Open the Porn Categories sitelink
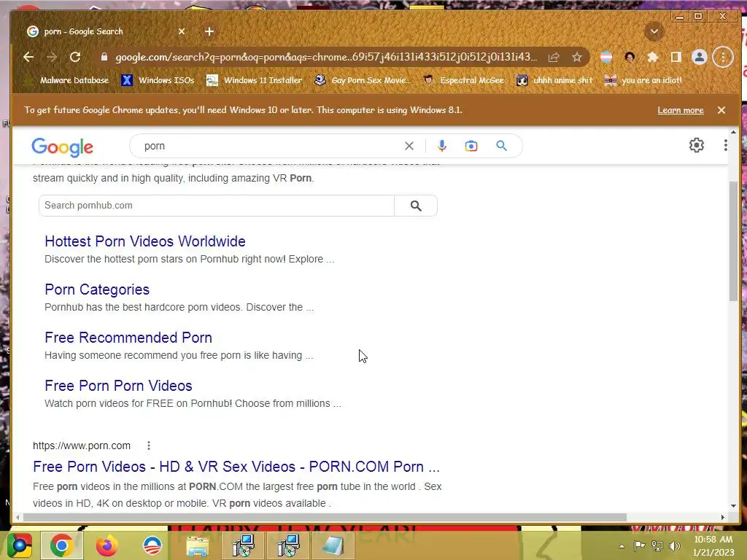The image size is (747, 560). tap(97, 289)
